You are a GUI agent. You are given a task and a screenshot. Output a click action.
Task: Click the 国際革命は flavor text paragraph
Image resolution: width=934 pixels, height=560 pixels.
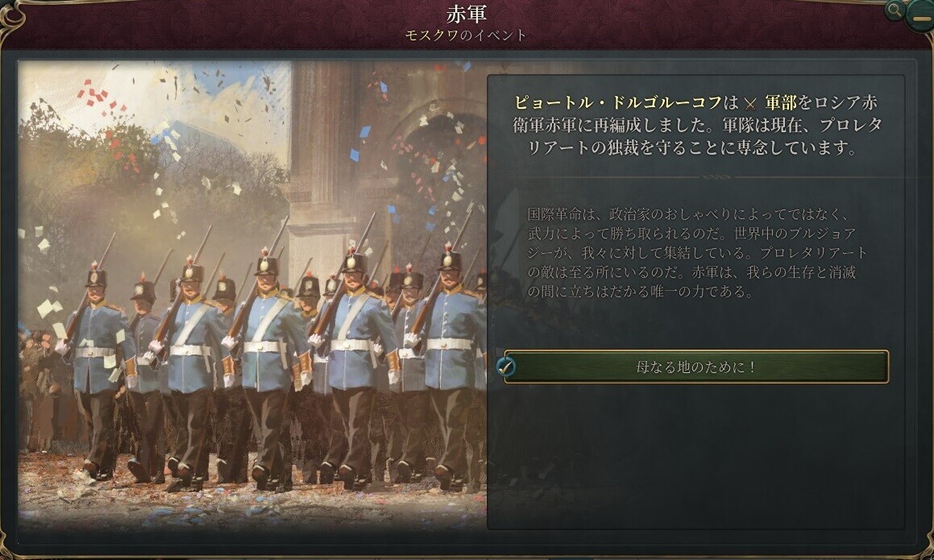(x=697, y=252)
